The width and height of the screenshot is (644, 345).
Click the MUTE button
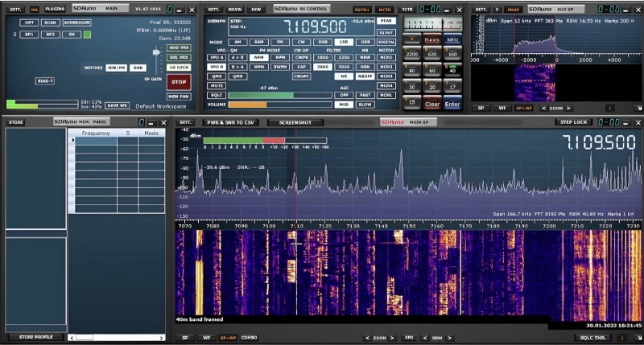[x=216, y=86]
